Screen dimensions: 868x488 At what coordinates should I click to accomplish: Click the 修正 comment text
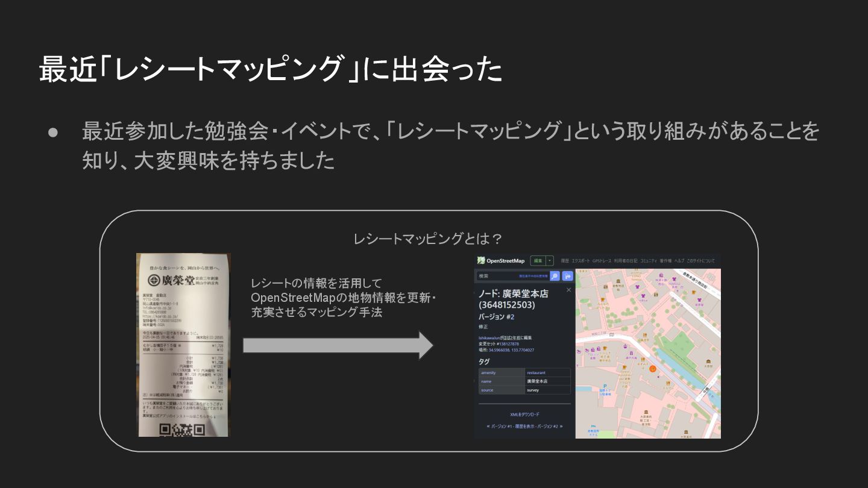483,327
